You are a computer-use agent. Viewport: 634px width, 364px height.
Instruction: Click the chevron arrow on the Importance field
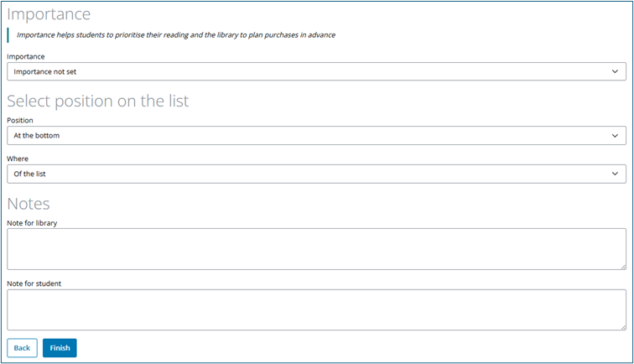[615, 71]
